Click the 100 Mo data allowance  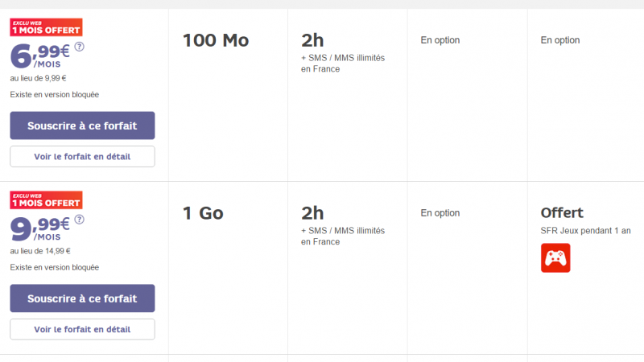(x=216, y=40)
